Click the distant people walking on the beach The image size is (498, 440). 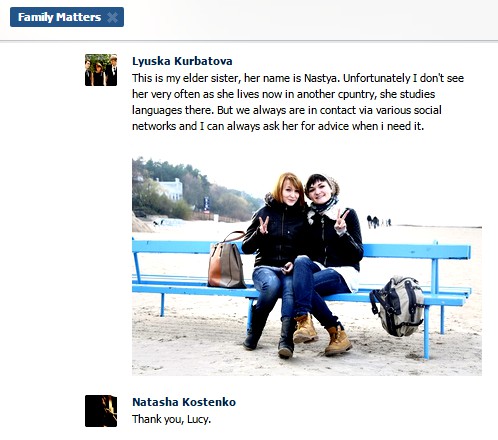(x=378, y=221)
